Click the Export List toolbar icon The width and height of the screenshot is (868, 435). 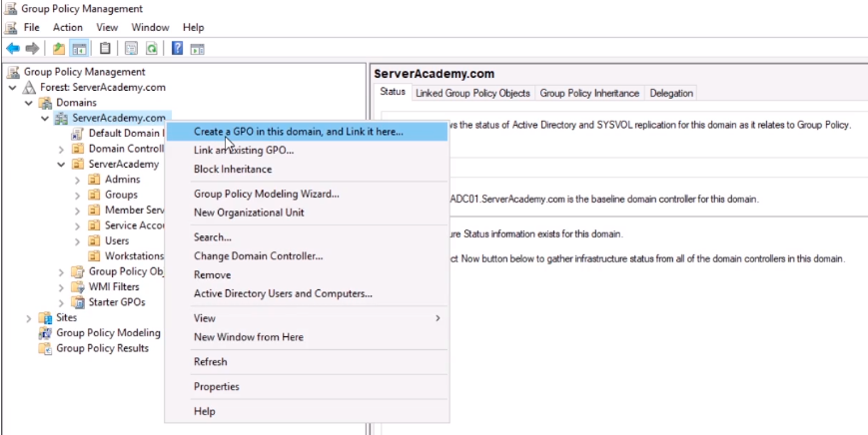pos(131,48)
